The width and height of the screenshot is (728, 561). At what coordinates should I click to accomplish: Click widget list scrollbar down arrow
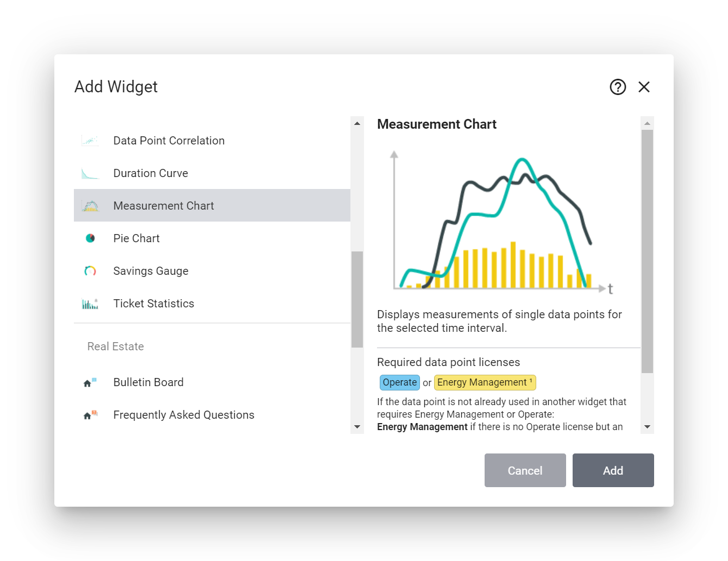click(357, 427)
